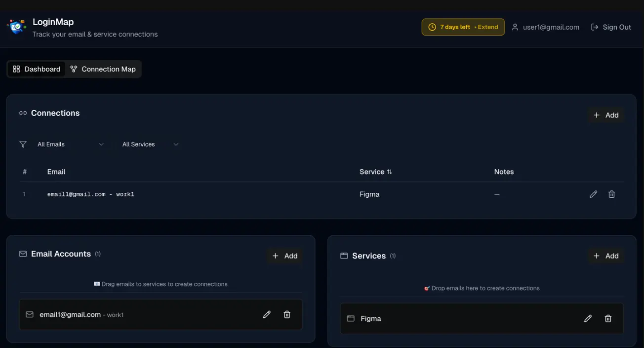The width and height of the screenshot is (644, 348).
Task: Sort connections by clicking the Service column arrows
Action: point(389,172)
